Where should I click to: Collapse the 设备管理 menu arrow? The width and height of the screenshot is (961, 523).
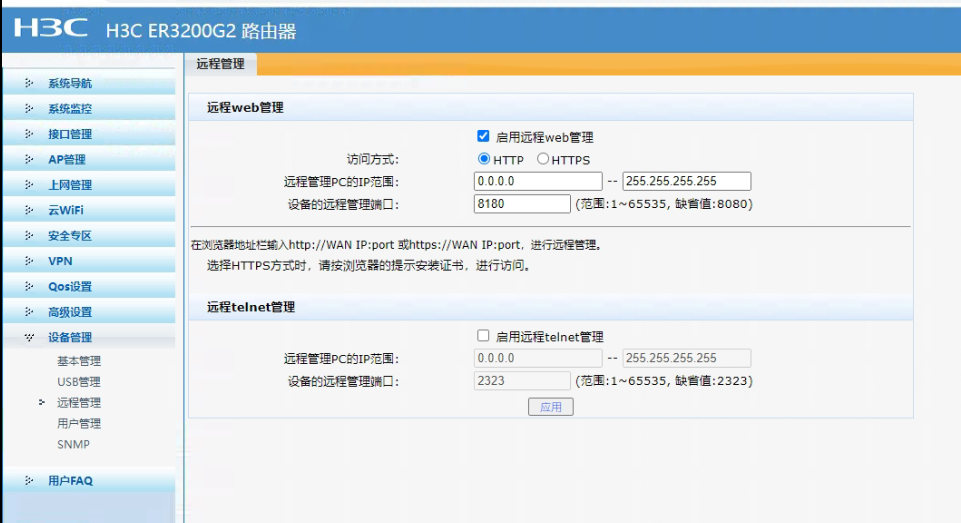click(x=29, y=337)
